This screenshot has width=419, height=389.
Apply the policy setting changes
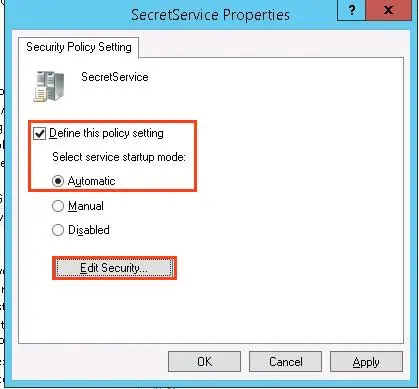click(366, 362)
